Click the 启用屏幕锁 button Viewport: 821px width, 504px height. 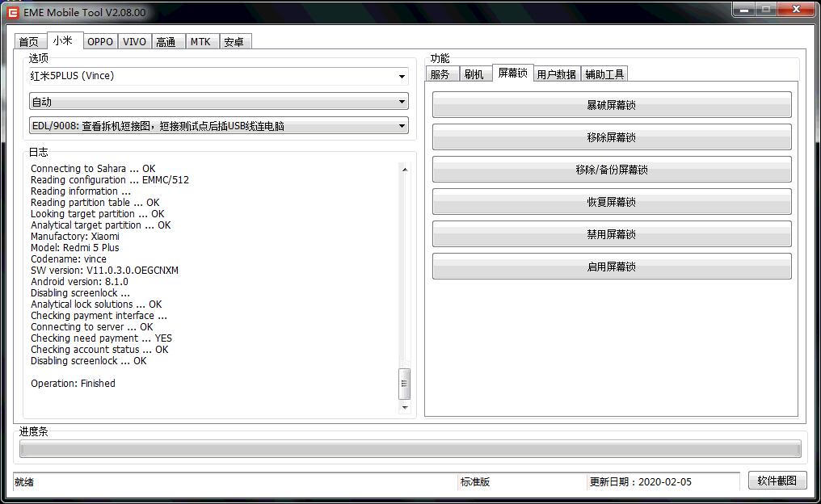[x=612, y=267]
